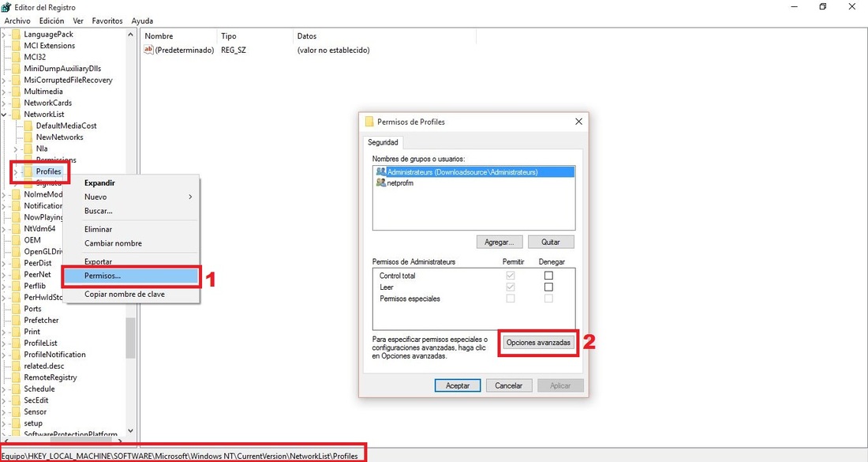Expand the LanguagePack tree node
The width and height of the screenshot is (868, 462).
pyautogui.click(x=4, y=34)
